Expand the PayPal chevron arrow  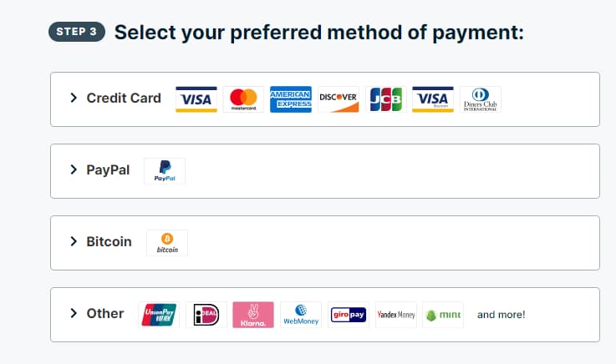(74, 170)
